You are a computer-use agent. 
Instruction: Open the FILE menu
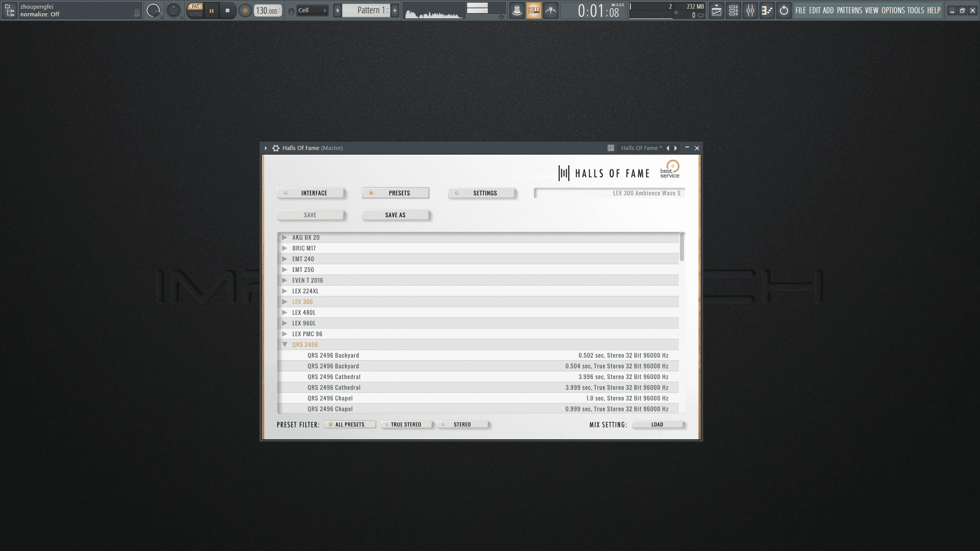[x=801, y=10]
